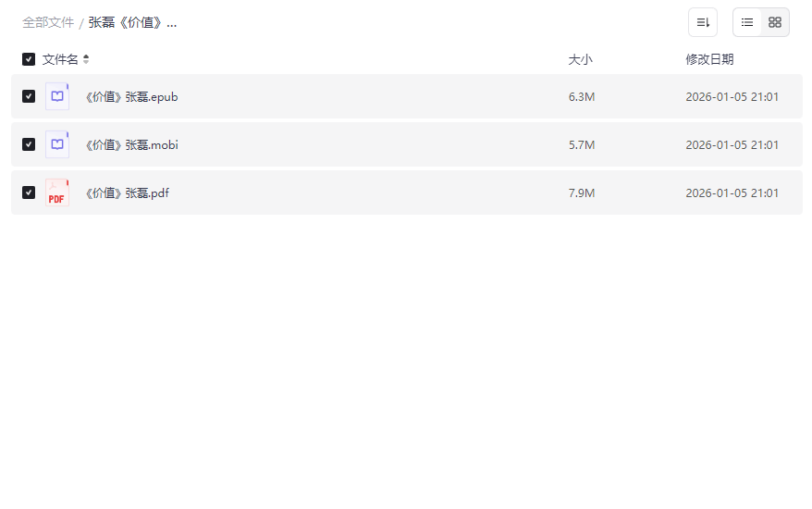The height and width of the screenshot is (509, 812).
Task: Click the epub file's book icon
Action: pyautogui.click(x=57, y=96)
